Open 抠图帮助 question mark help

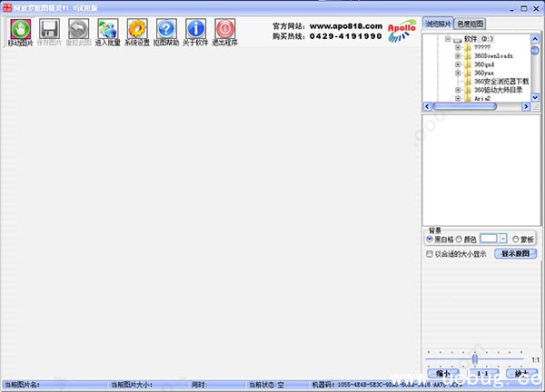click(165, 29)
